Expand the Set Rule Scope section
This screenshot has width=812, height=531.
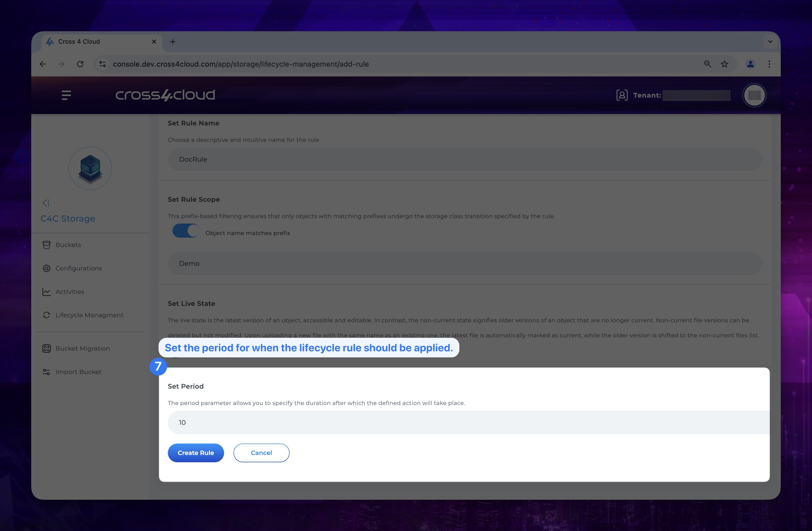194,199
